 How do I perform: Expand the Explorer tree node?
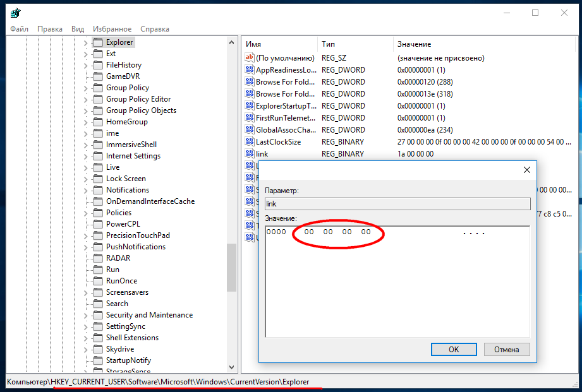click(x=86, y=43)
